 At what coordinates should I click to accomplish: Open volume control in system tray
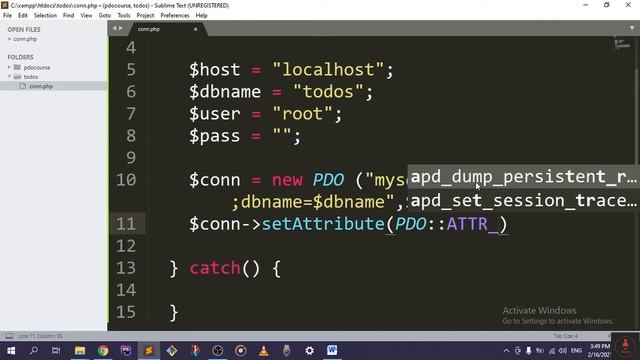pyautogui.click(x=563, y=351)
